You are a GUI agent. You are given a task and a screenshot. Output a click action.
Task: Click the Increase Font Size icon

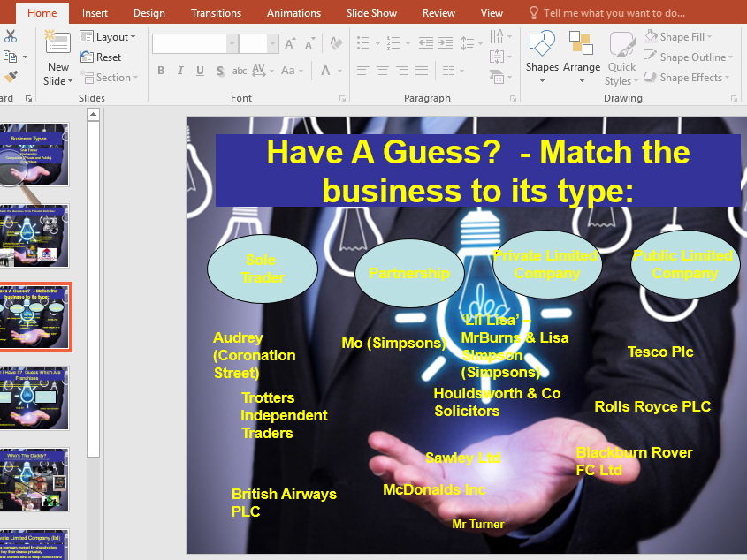point(290,44)
